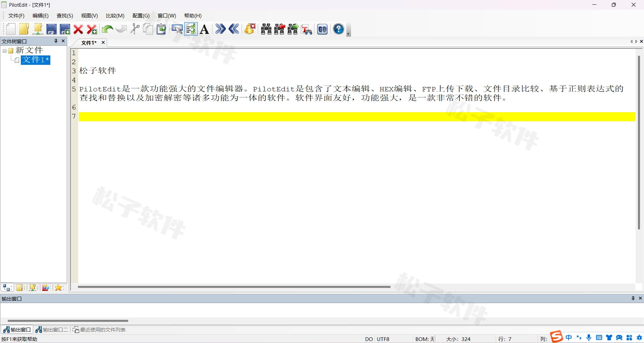Switch to the 文件1* document tab

click(x=89, y=43)
